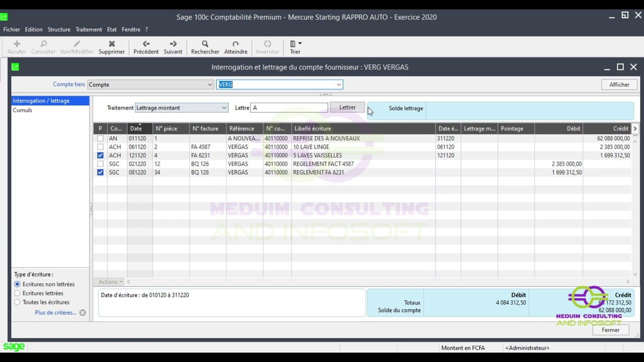
Task: Open the question mark help menu
Action: click(x=146, y=30)
